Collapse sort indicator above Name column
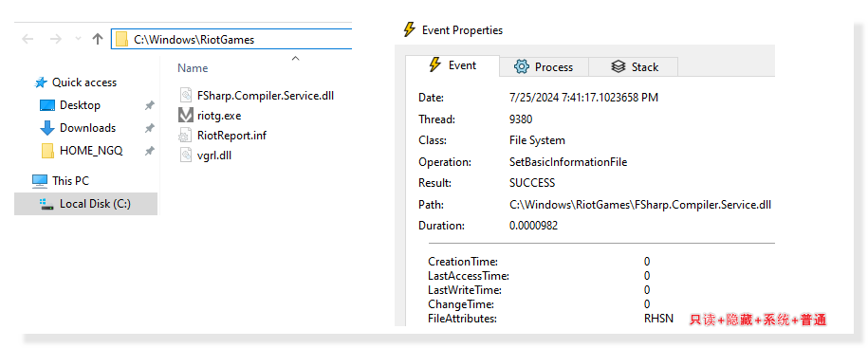 coord(295,58)
